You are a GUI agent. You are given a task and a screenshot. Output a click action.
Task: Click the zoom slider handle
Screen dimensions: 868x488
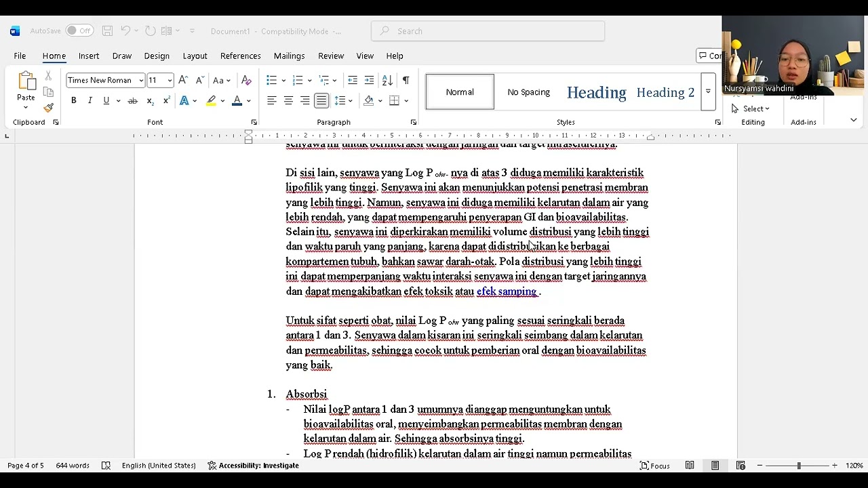(x=799, y=466)
